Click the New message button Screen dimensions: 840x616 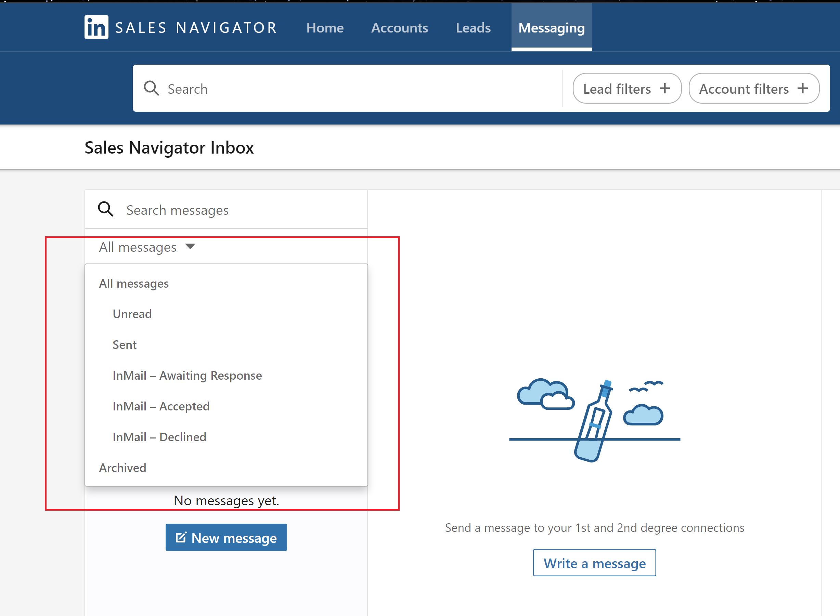[x=227, y=537]
